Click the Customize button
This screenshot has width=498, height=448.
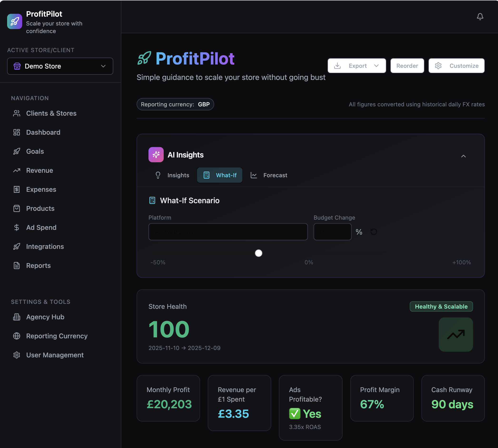point(456,66)
